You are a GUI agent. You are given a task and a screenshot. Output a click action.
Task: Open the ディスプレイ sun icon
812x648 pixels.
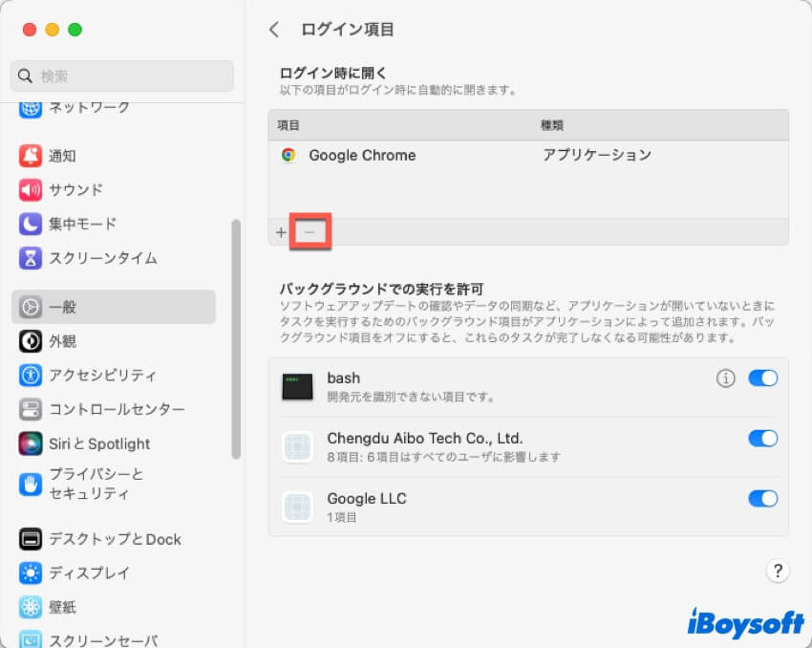point(31,572)
